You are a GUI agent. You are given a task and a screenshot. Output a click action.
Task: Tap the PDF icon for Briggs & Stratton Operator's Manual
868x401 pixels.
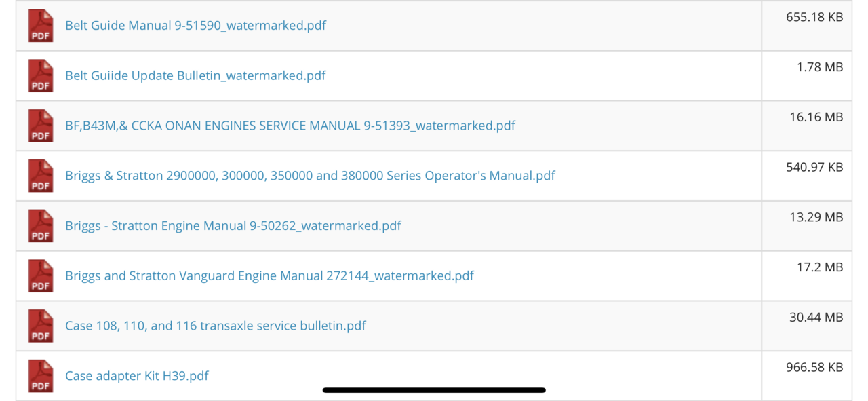41,176
